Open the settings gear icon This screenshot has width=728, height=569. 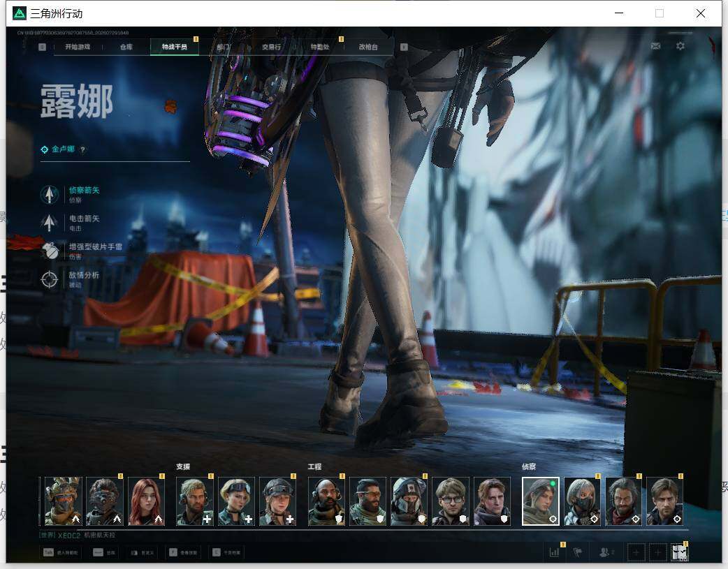[680, 46]
